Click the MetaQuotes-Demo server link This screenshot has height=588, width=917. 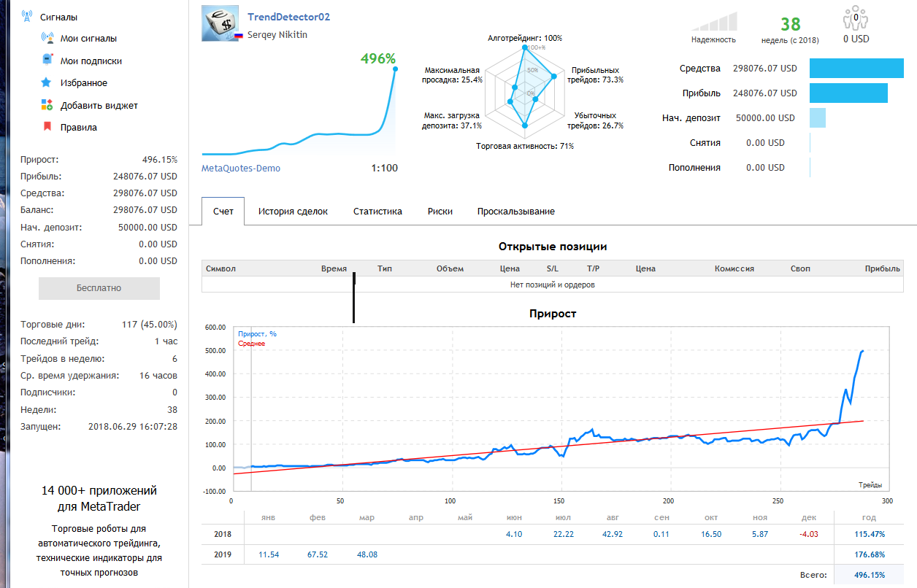241,169
